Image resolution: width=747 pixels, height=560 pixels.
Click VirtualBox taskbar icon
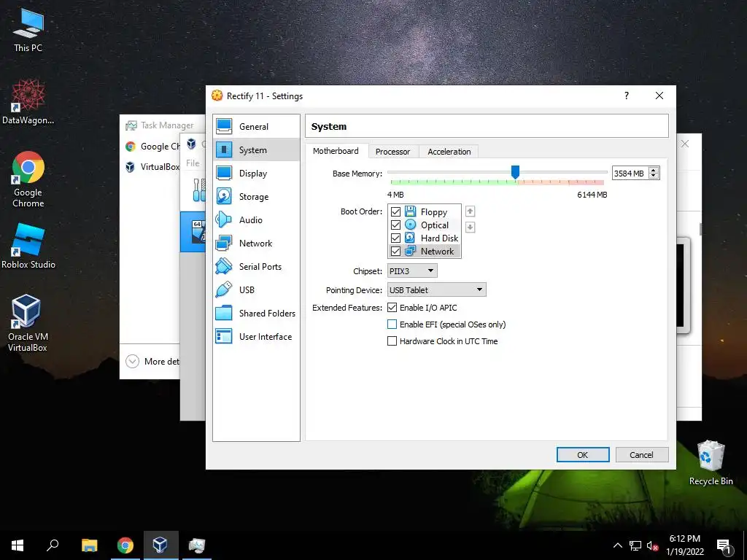click(x=160, y=545)
